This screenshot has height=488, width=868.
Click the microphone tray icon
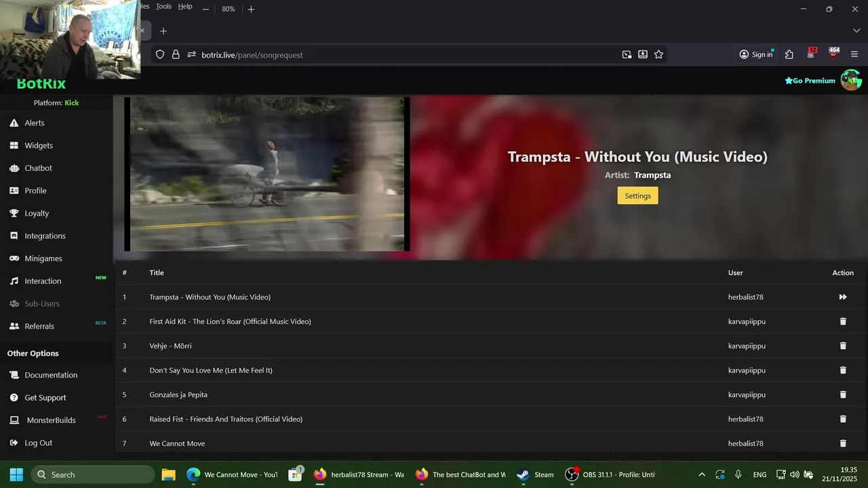738,474
